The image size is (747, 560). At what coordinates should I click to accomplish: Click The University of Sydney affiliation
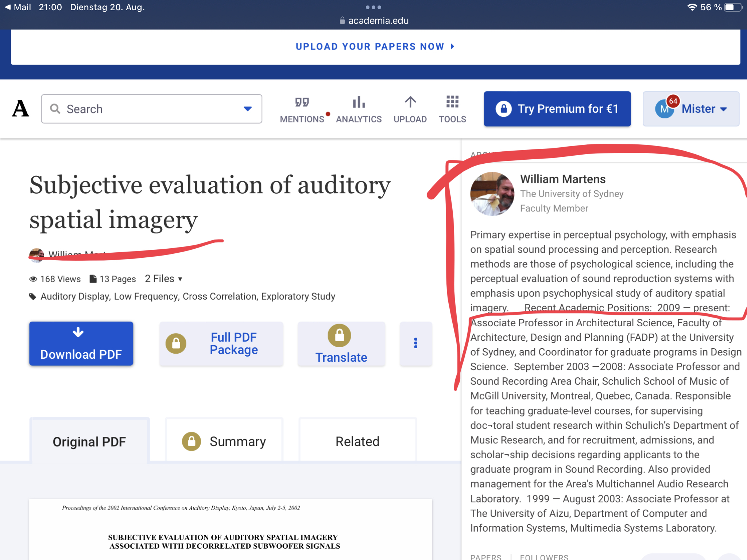(x=572, y=194)
